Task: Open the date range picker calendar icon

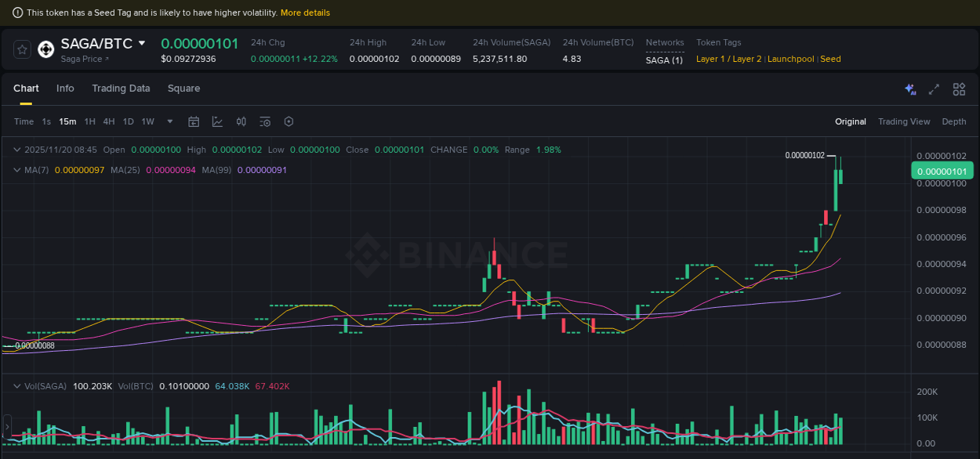Action: tap(194, 121)
